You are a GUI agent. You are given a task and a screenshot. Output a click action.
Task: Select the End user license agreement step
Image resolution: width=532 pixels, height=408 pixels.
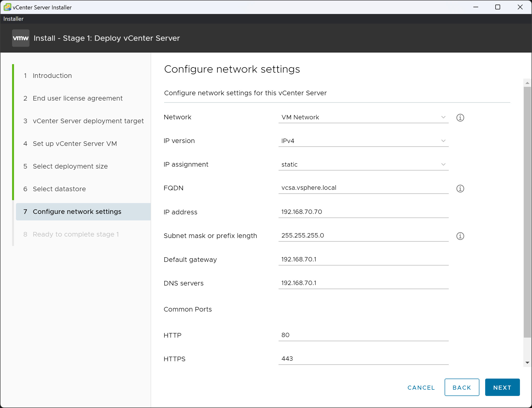tap(77, 98)
